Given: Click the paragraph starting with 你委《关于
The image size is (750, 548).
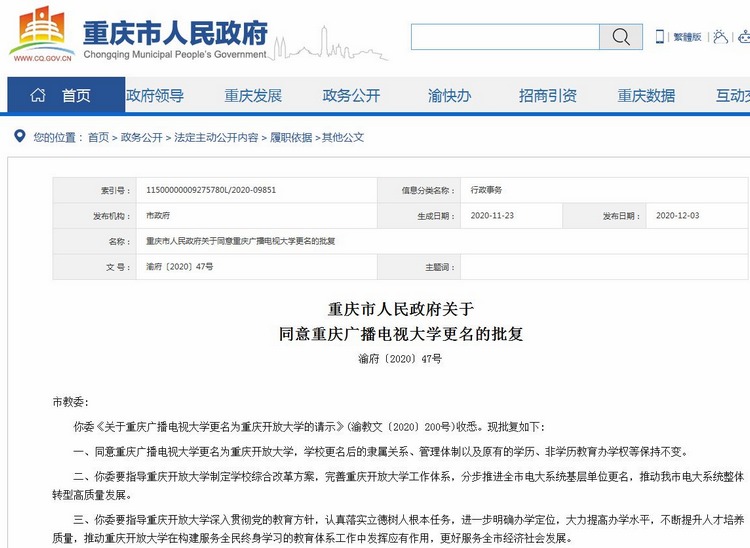Looking at the screenshot, I should (309, 427).
